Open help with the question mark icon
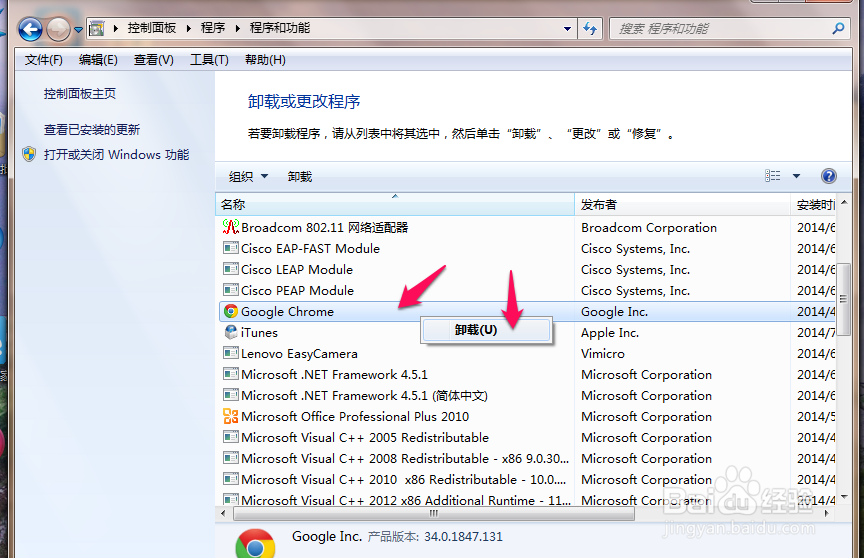The width and height of the screenshot is (864, 558). (829, 176)
